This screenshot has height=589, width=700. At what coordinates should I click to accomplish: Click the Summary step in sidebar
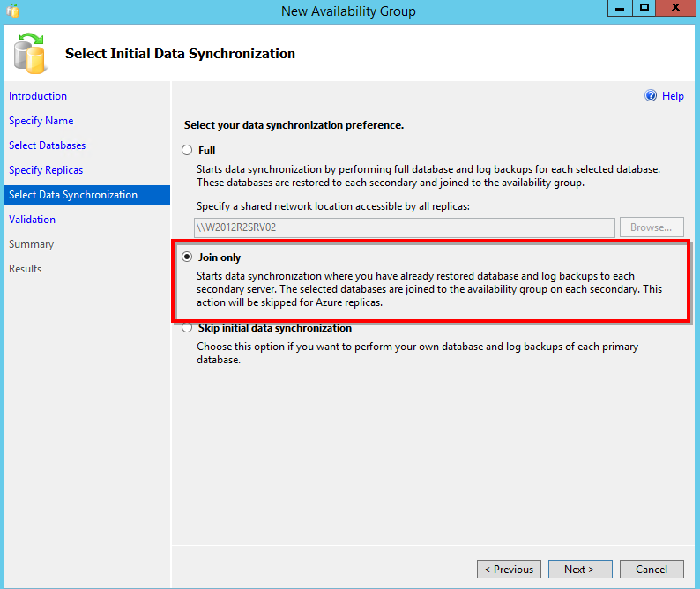[32, 244]
